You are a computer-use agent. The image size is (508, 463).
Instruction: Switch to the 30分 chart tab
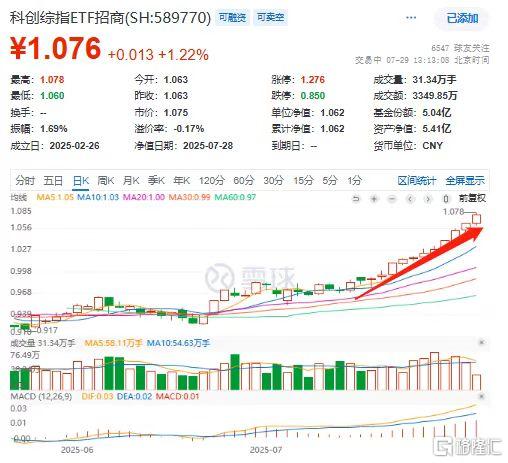click(x=273, y=180)
